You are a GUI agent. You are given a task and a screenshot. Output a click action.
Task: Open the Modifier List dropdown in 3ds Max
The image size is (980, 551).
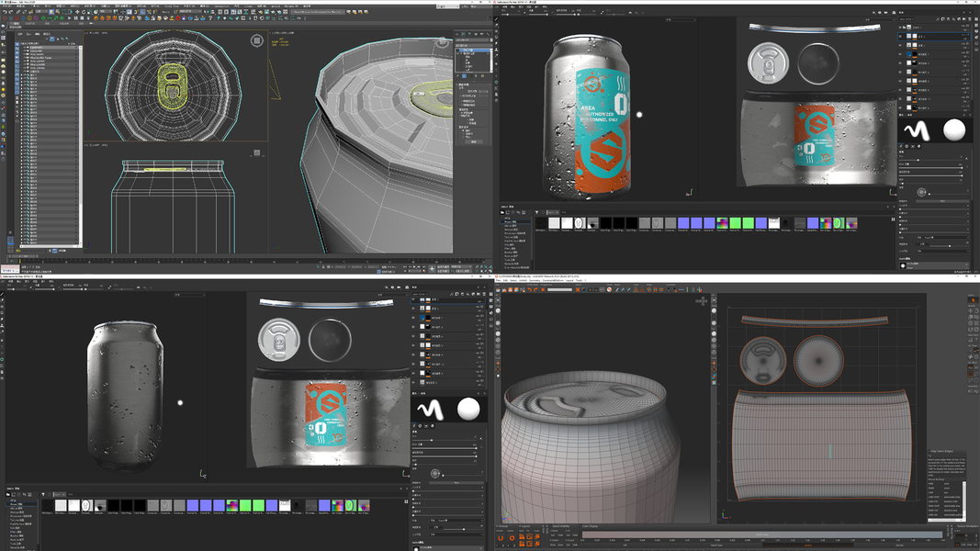(x=474, y=46)
